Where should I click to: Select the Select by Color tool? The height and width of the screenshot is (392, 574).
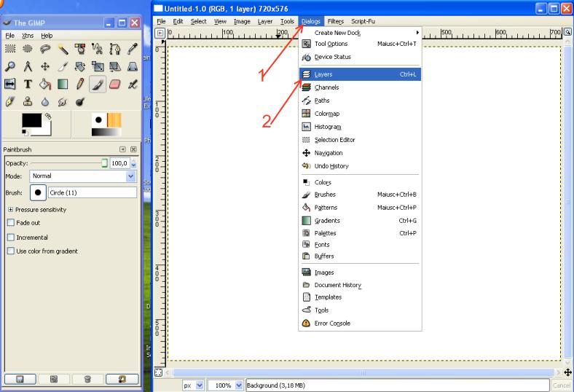click(x=80, y=49)
